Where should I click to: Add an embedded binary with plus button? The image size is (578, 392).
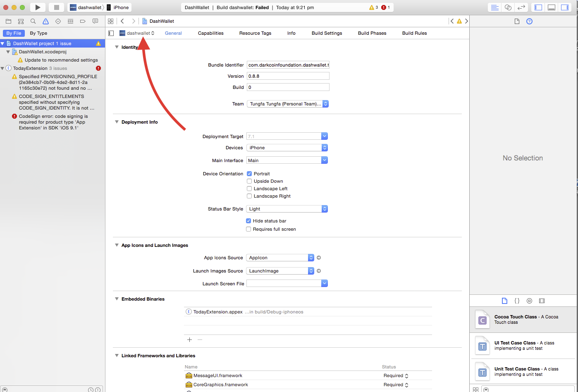click(189, 339)
